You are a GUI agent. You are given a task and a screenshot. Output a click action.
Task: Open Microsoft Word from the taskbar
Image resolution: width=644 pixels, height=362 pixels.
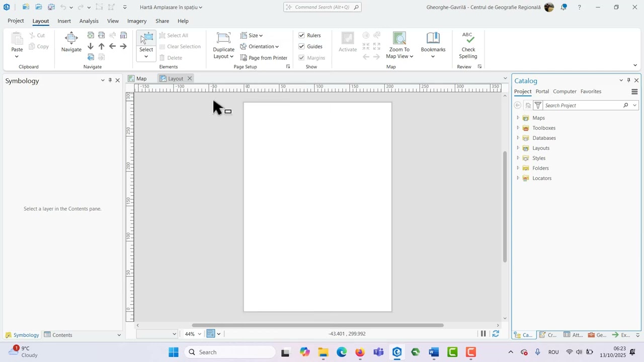[434, 352]
